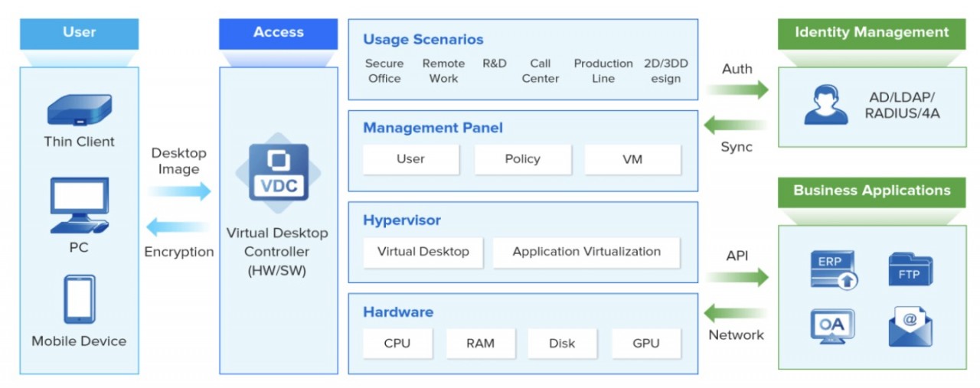
Task: Click the Policy button in Management Panel
Action: [522, 159]
